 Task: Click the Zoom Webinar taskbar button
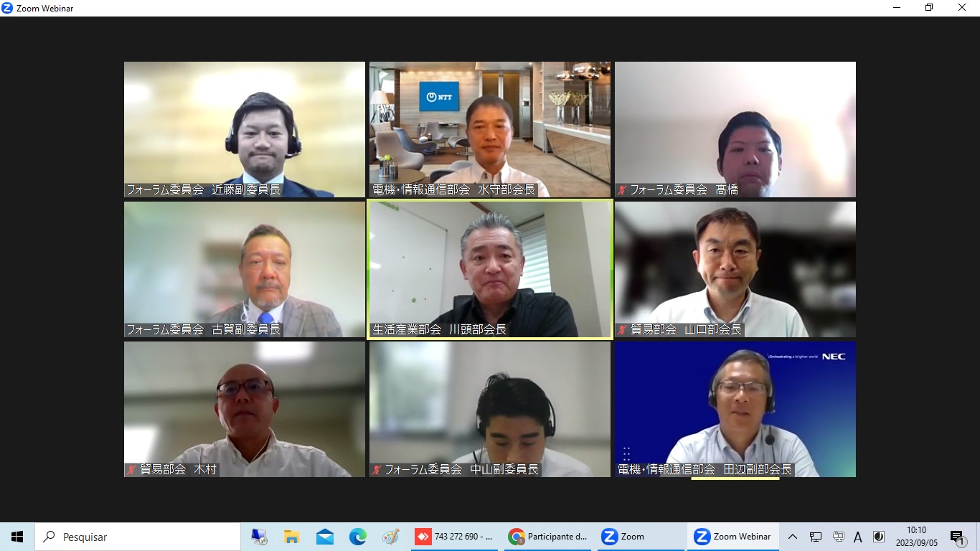pyautogui.click(x=732, y=537)
